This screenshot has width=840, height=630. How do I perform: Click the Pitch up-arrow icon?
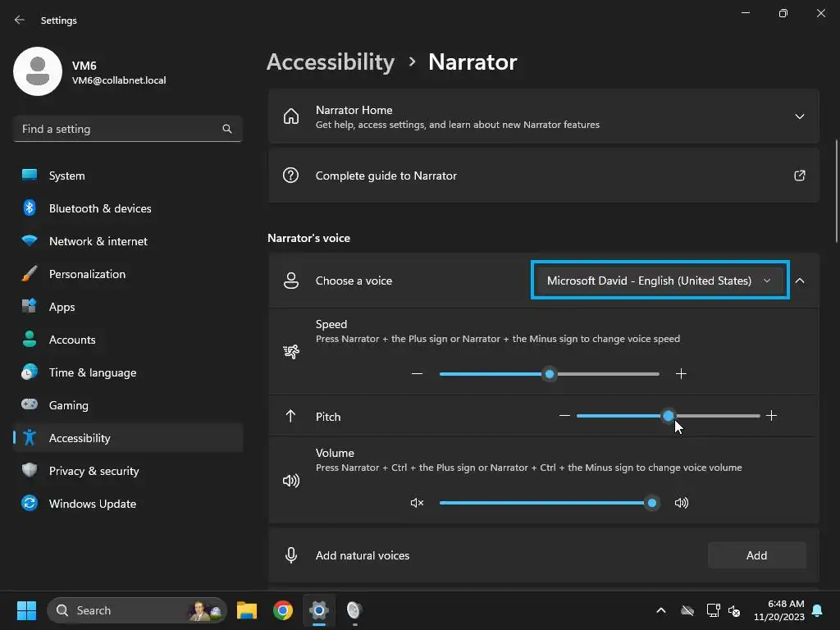(x=290, y=416)
